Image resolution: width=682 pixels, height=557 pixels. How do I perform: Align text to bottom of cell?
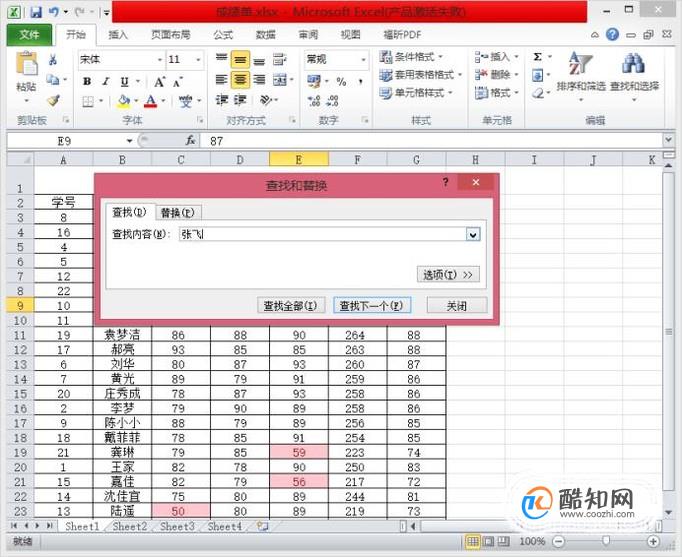tap(259, 60)
